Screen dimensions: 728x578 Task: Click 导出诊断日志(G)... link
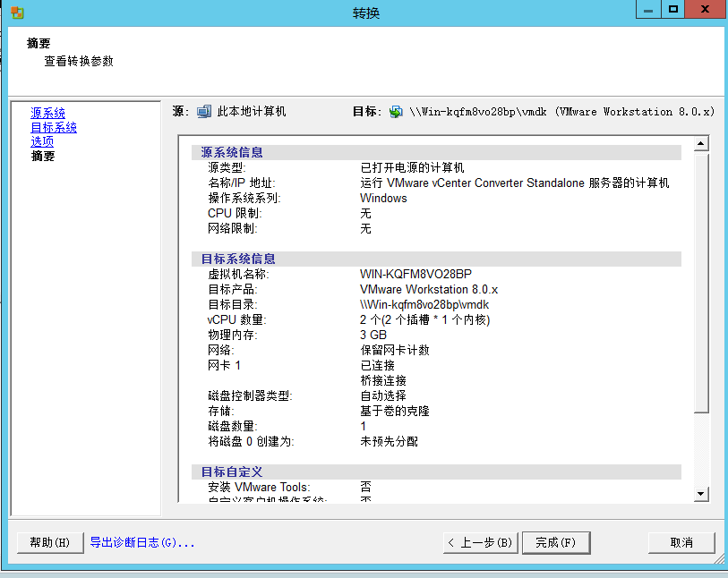pyautogui.click(x=142, y=542)
